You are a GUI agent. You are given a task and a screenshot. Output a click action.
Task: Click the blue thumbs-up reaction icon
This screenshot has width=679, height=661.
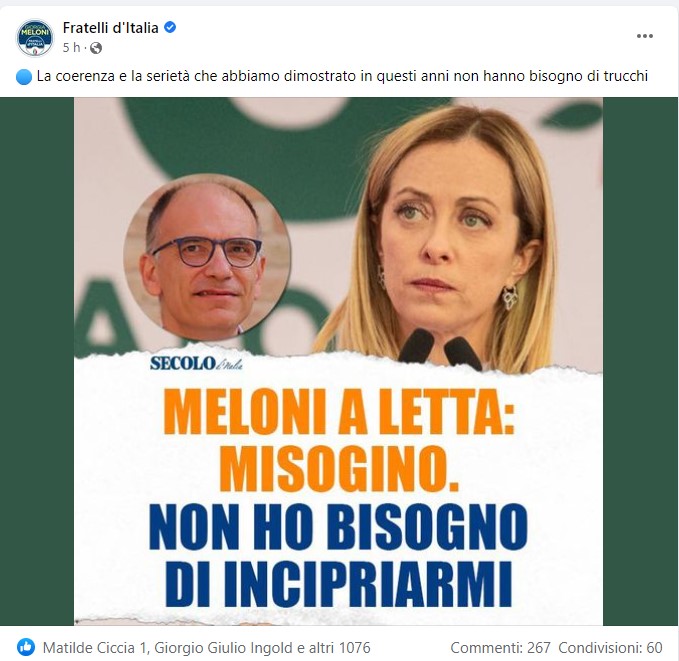point(26,648)
